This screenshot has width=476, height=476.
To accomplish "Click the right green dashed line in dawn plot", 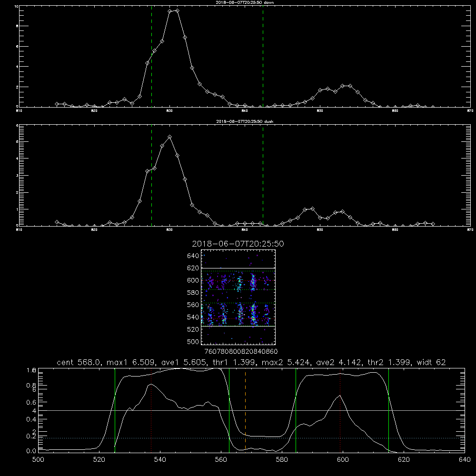I will (x=263, y=57).
